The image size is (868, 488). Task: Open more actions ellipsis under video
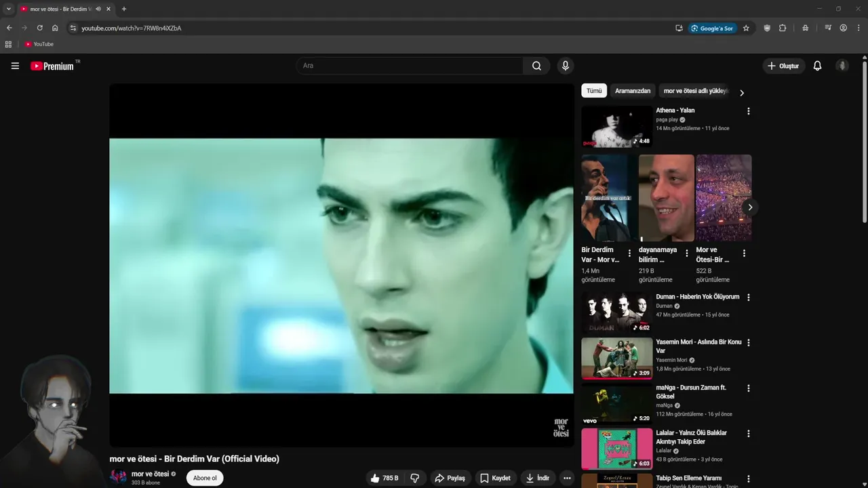point(567,478)
